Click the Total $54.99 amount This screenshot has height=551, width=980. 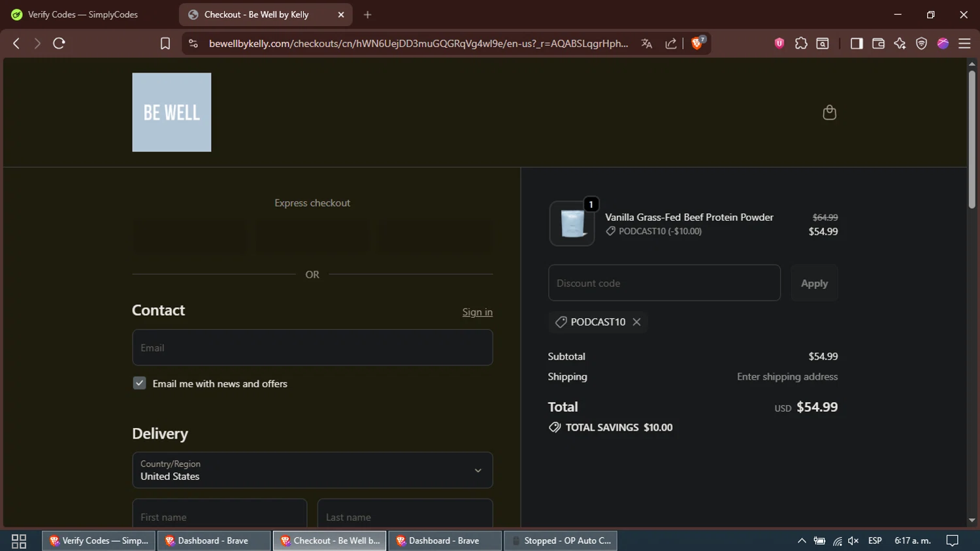[x=817, y=407]
